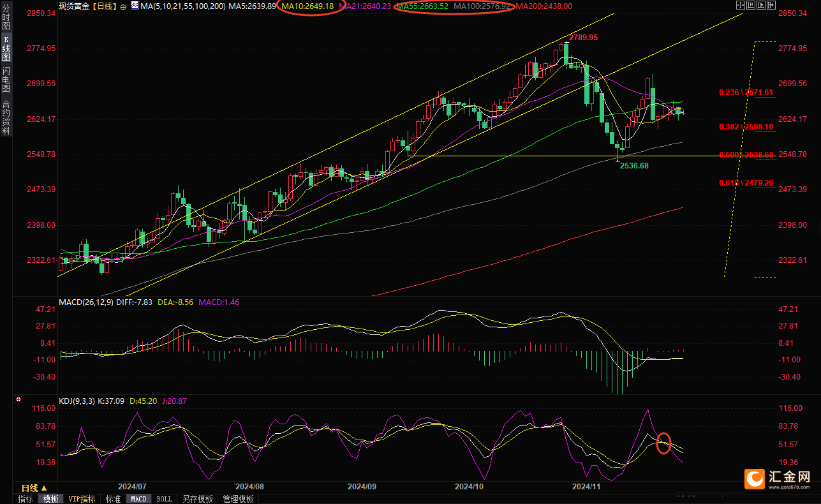Click the 2024/09 date on the time axis
Viewport: 821px width, 504px height.
click(x=362, y=486)
